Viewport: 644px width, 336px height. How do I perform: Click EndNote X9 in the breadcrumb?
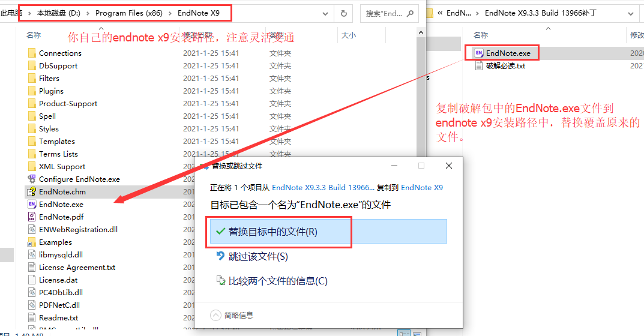click(199, 13)
